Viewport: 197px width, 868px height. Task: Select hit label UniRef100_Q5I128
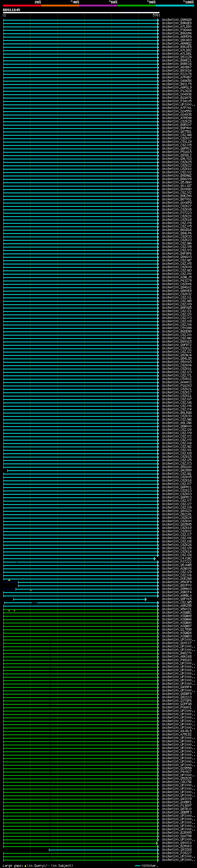pos(177,57)
